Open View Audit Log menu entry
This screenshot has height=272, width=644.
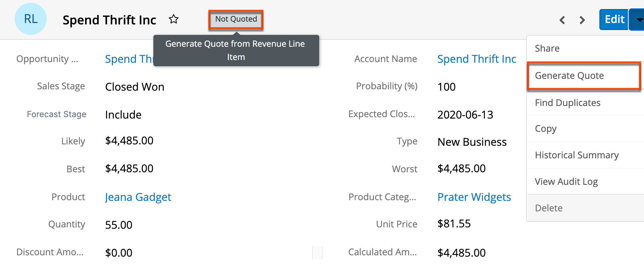pyautogui.click(x=566, y=182)
